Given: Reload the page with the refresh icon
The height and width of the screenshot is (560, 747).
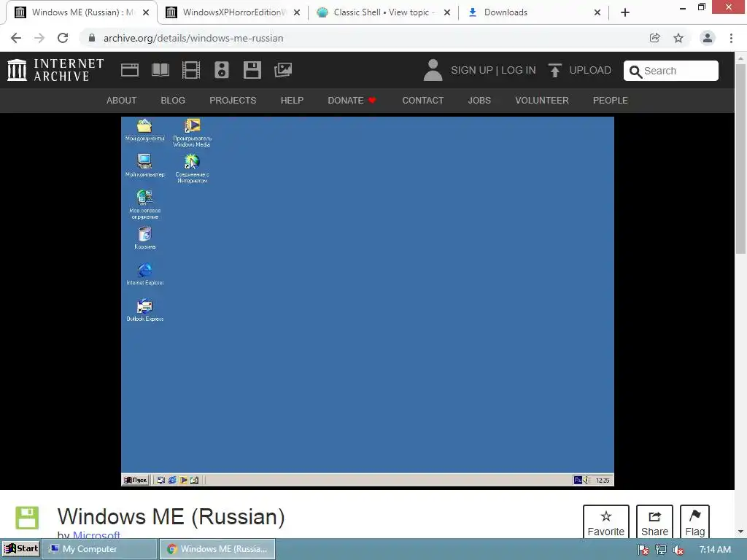Looking at the screenshot, I should point(63,38).
